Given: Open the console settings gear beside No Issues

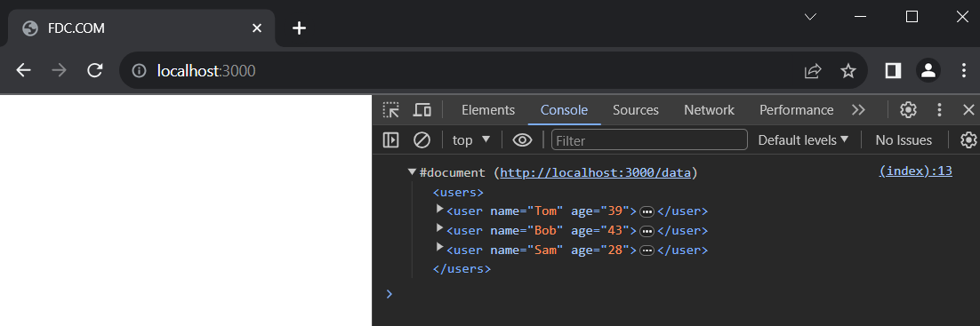Looking at the screenshot, I should (x=968, y=139).
